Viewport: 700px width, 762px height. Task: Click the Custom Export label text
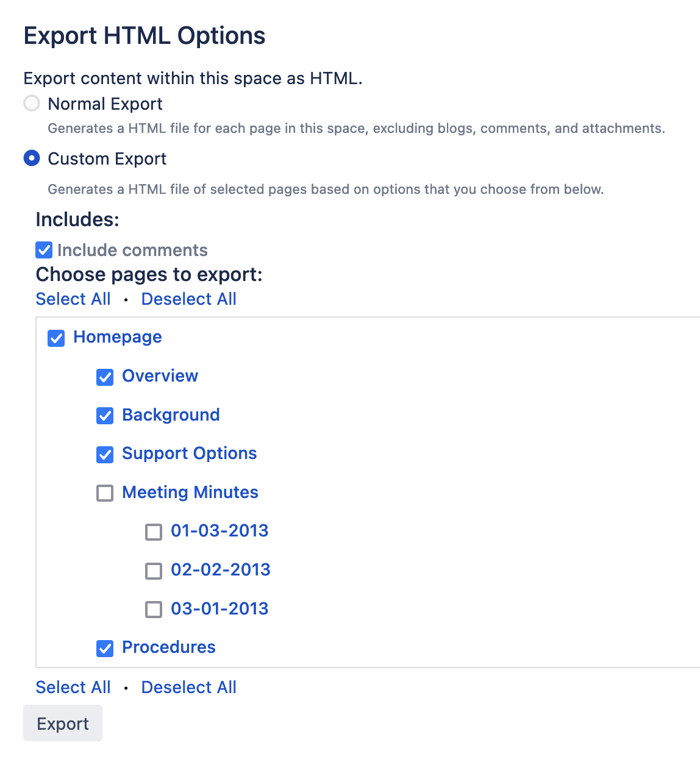107,159
